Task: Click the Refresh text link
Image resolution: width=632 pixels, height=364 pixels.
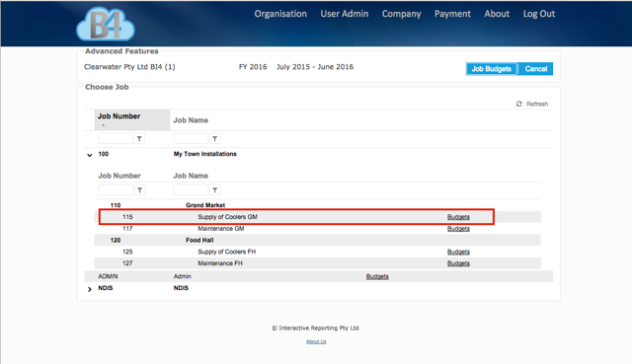Action: [x=537, y=104]
